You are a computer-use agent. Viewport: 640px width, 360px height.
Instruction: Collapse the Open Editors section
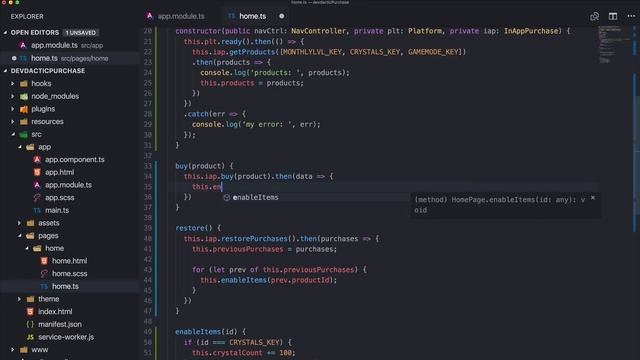click(6, 32)
